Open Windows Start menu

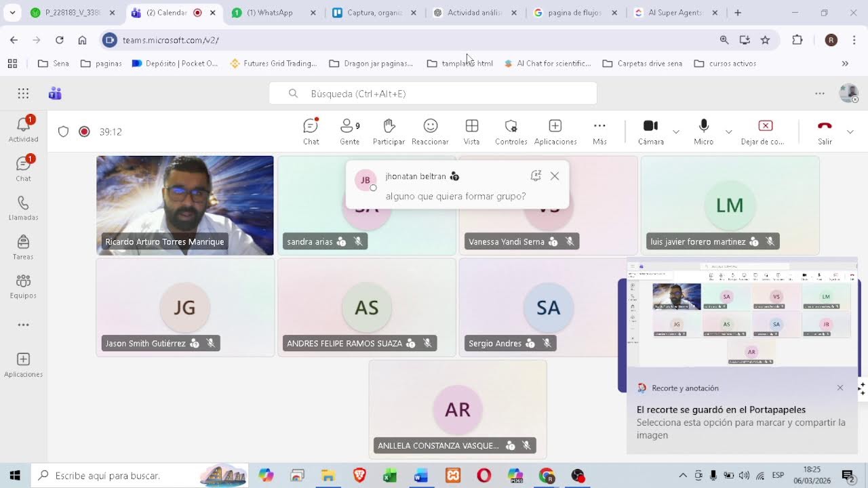(x=15, y=476)
